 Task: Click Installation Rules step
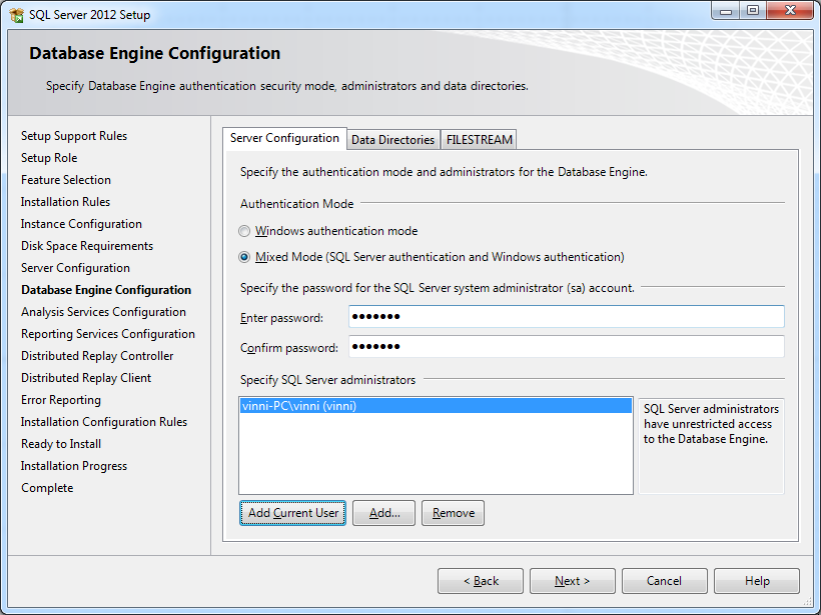[65, 202]
